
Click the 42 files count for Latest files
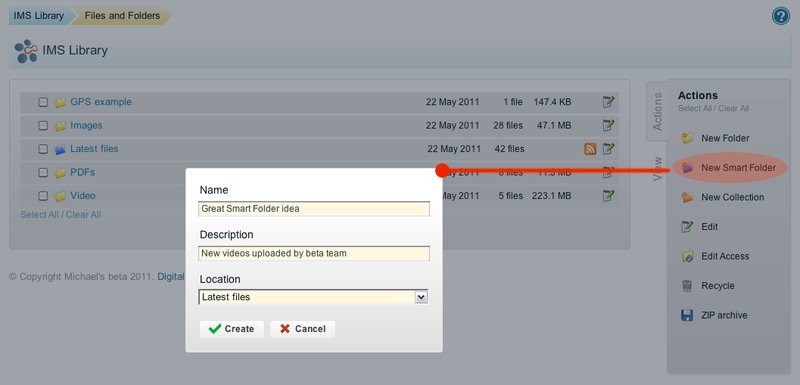510,149
